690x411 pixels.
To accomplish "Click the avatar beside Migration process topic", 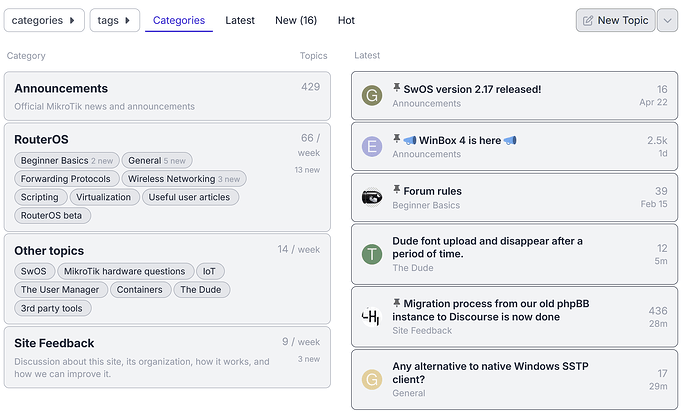I will 372,316.
